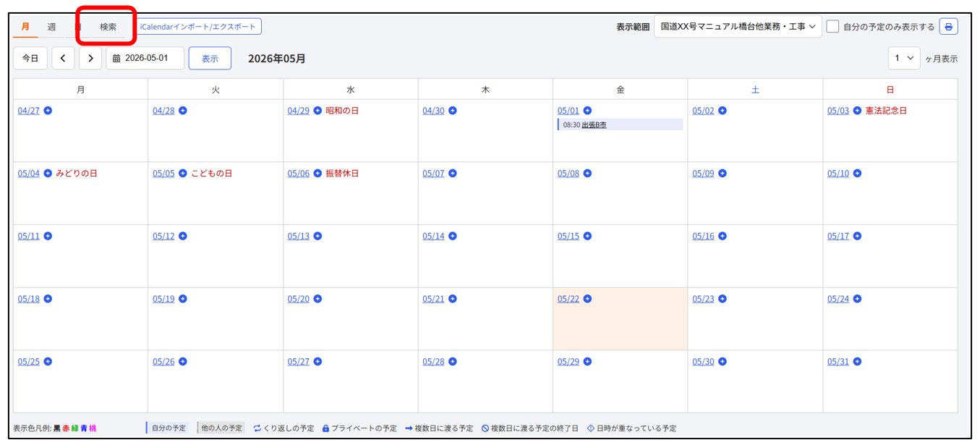Add a schedule on 05/05 via the plus icon
Image resolution: width=980 pixels, height=445 pixels.
point(183,174)
